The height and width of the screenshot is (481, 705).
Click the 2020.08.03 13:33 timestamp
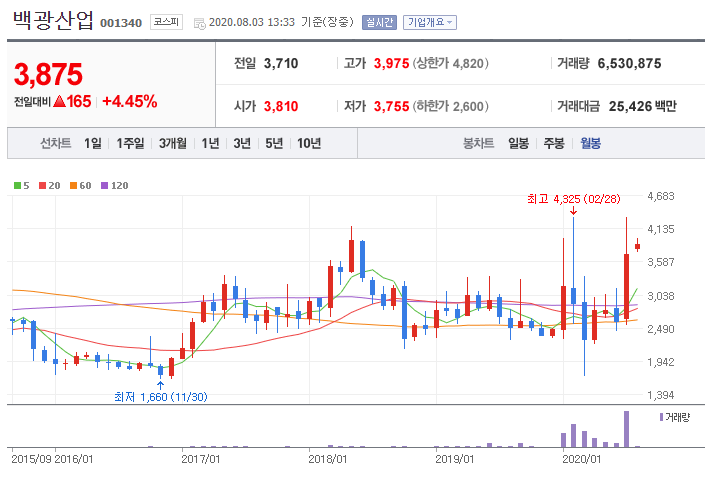(x=252, y=22)
